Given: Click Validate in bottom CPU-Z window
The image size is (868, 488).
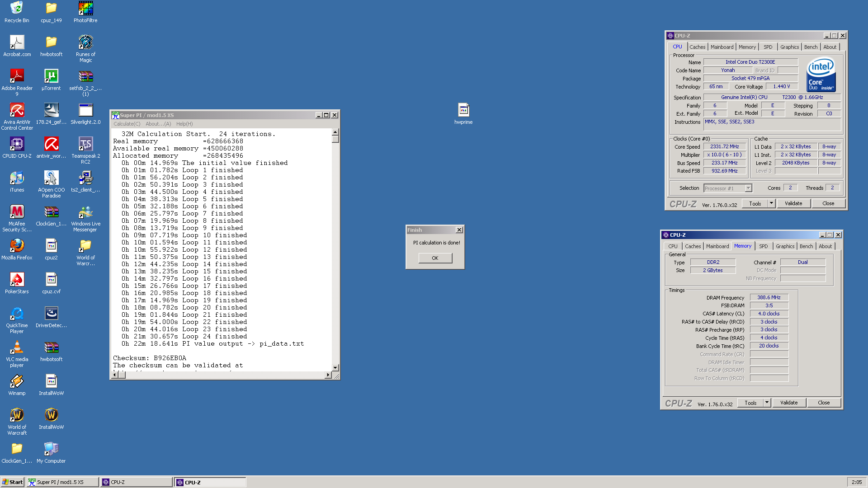Looking at the screenshot, I should pyautogui.click(x=789, y=403).
